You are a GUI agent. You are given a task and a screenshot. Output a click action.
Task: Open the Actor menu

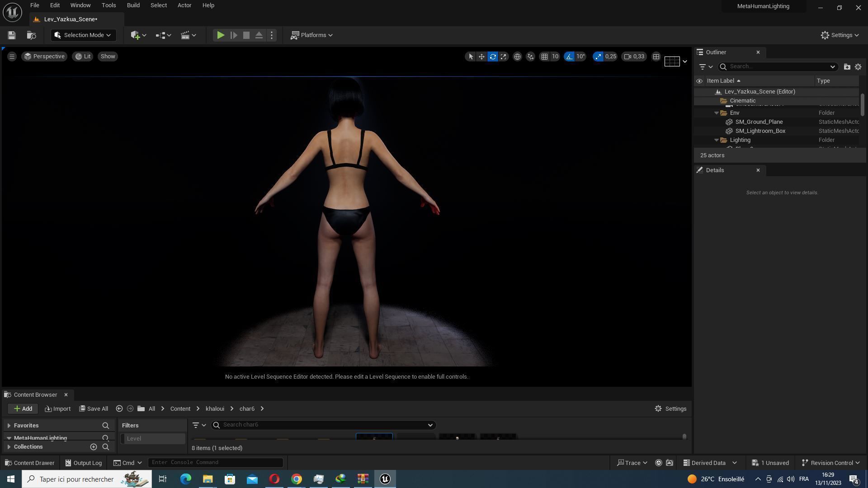184,5
